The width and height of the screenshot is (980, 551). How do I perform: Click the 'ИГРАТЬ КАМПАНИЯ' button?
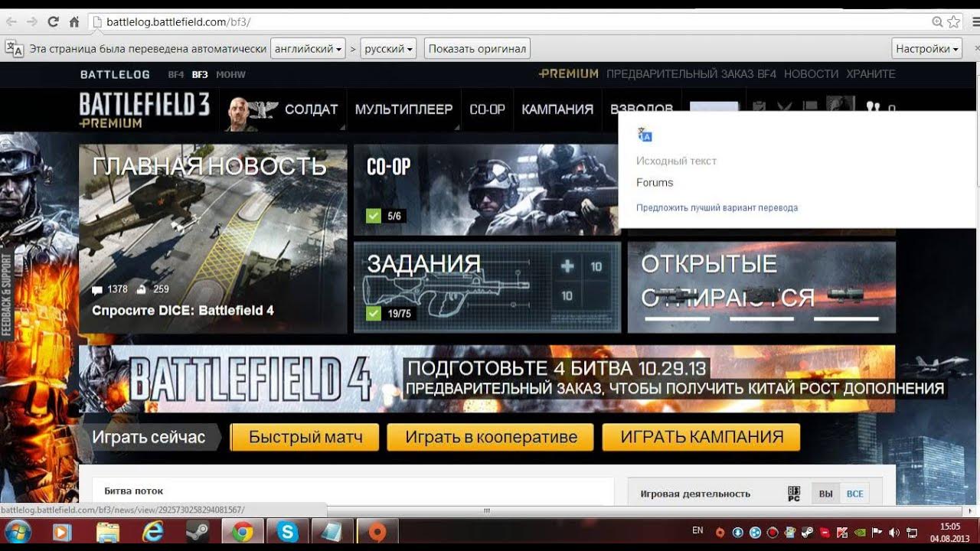[x=701, y=437]
